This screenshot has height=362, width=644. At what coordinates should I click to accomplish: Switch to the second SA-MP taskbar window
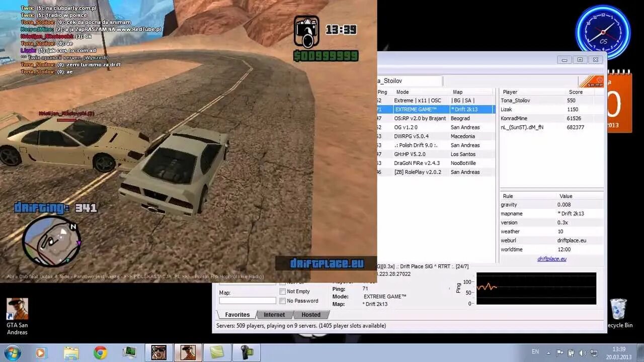pos(188,352)
